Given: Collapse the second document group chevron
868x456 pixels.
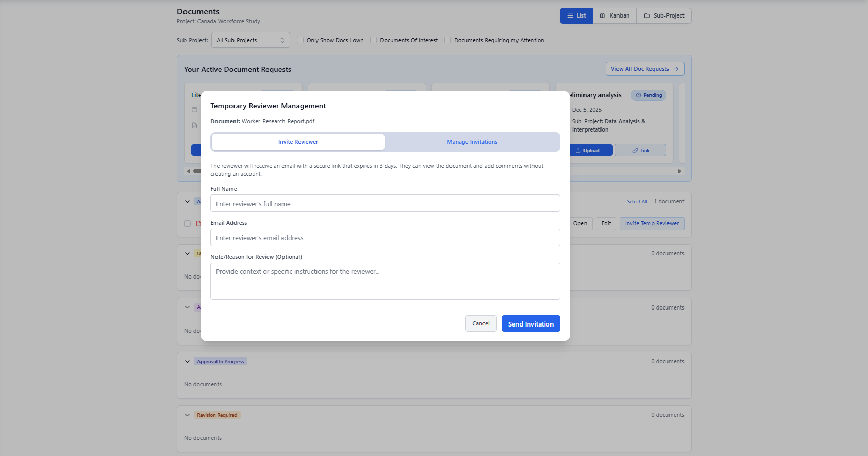Looking at the screenshot, I should coord(187,253).
